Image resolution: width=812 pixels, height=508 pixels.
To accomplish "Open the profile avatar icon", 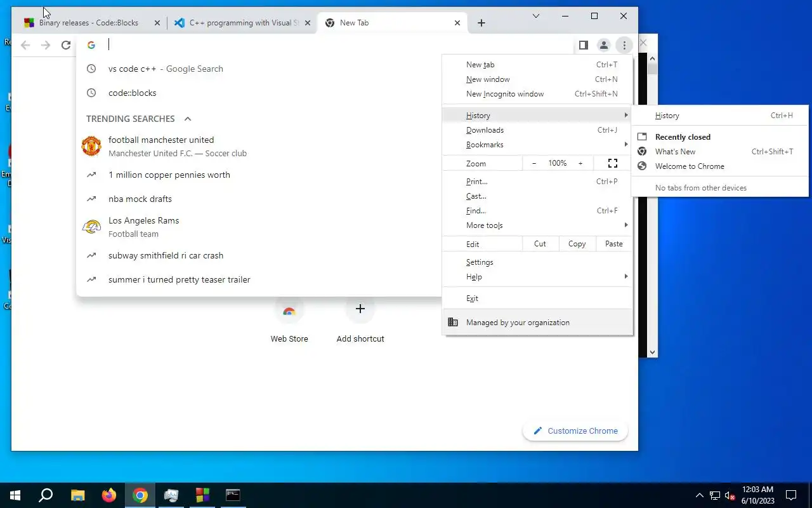I will click(604, 45).
